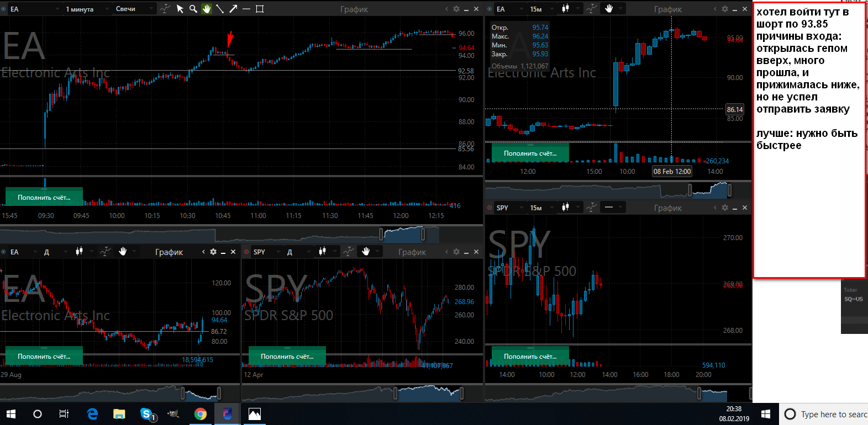Toggle link indicator dot of SPY daily chart
This screenshot has width=868, height=425.
click(246, 252)
